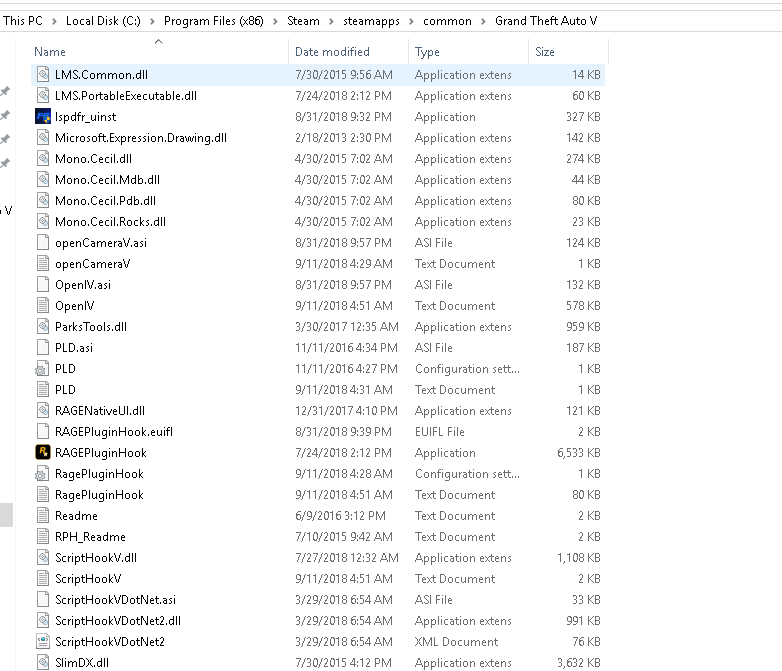
Task: Navigate to Local Disk (C:) breadcrumb
Action: 103,21
